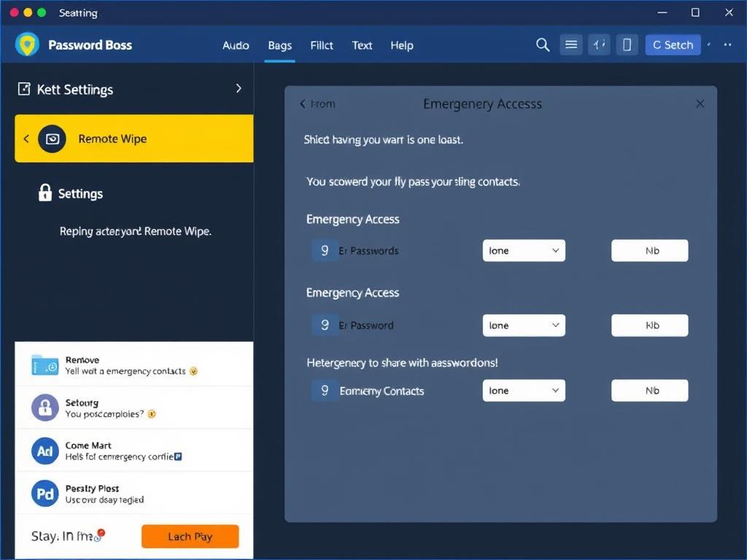This screenshot has width=747, height=560.
Task: Open the Settings sidebar entry
Action: (71, 193)
